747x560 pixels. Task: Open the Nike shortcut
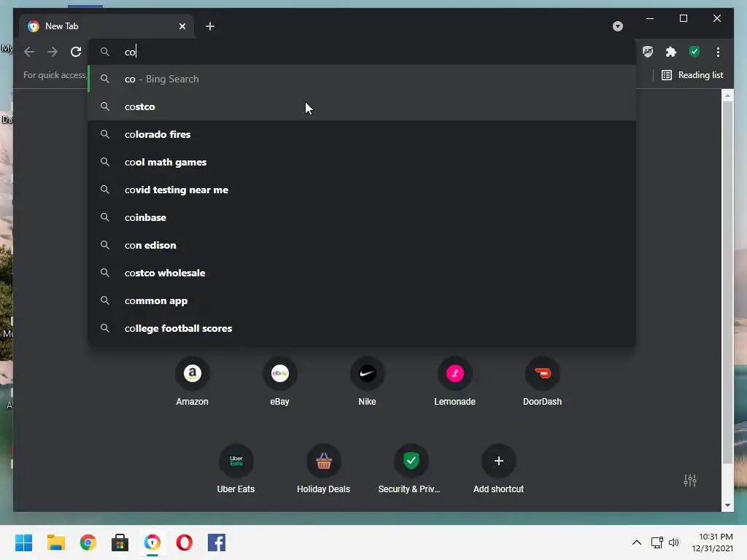tap(368, 381)
